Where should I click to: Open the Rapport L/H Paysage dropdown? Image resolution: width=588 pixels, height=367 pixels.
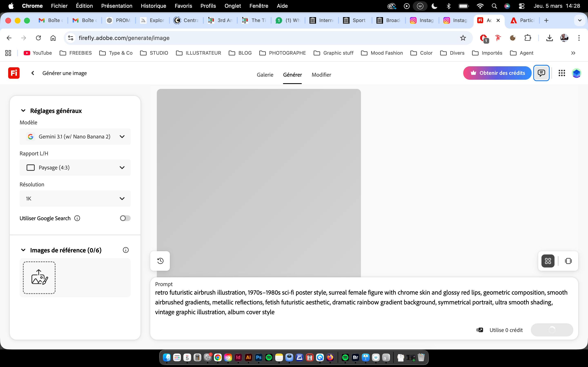[x=75, y=167]
